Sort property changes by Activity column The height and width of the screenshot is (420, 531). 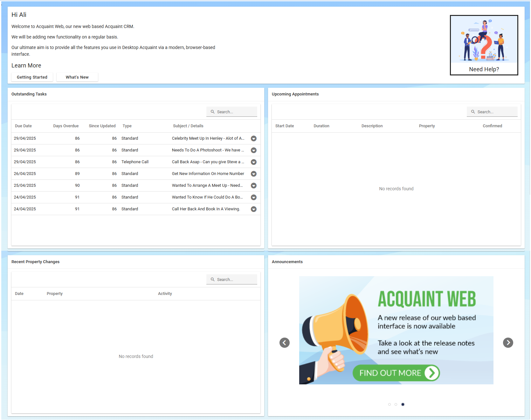point(165,294)
